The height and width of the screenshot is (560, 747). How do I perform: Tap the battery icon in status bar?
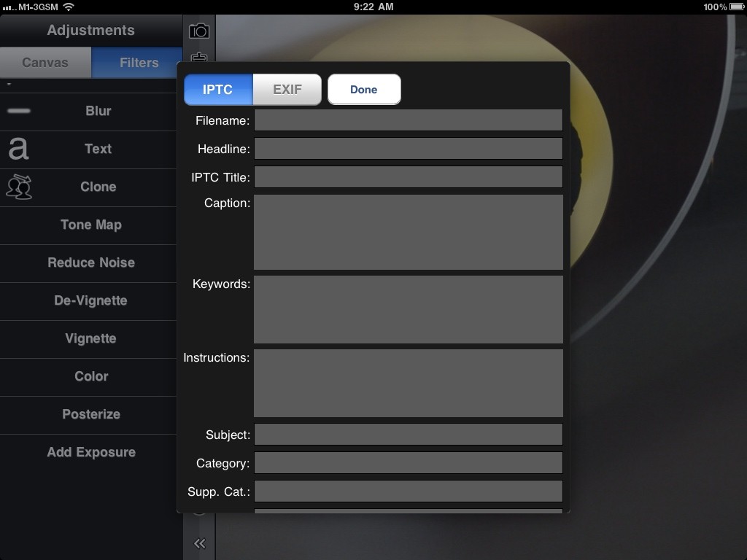tap(736, 7)
